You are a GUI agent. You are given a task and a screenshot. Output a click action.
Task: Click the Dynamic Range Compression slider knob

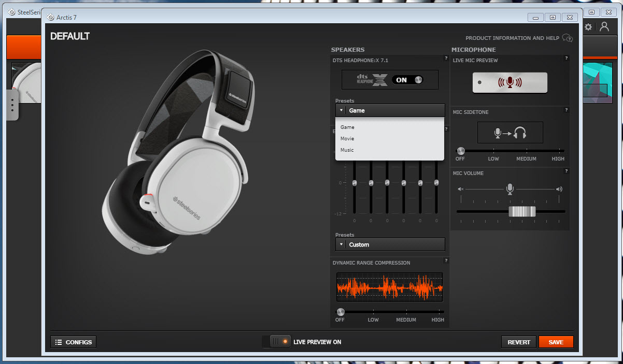(340, 312)
